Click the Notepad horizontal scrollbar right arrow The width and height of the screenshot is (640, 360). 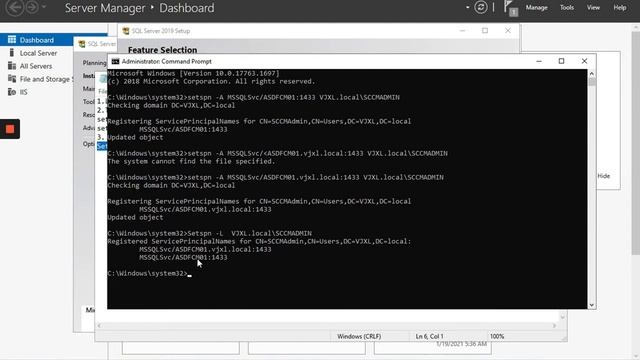pos(554,326)
